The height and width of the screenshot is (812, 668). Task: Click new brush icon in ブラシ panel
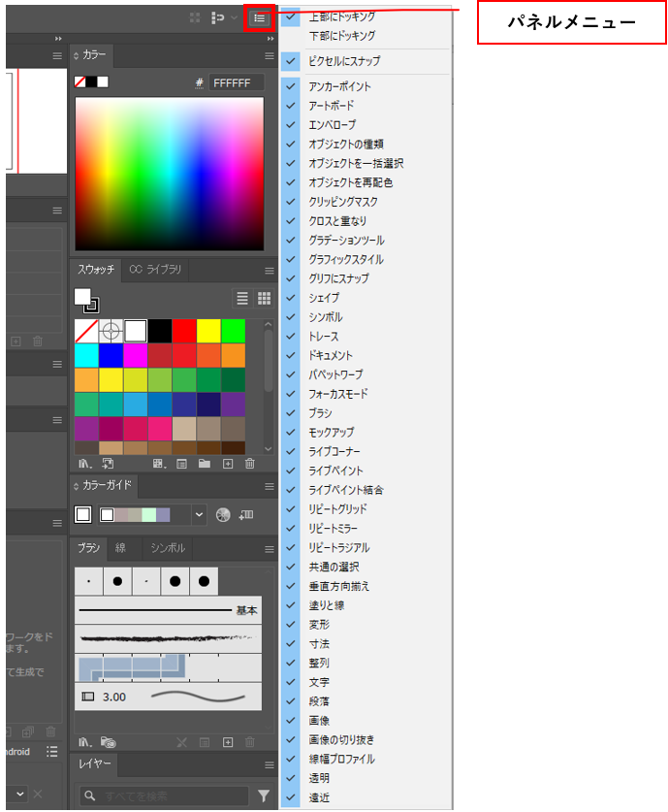point(228,742)
